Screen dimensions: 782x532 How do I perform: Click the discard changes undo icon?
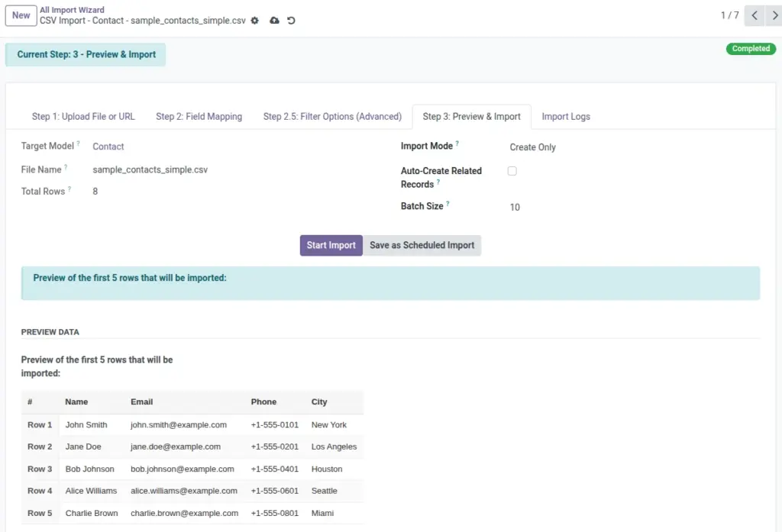(291, 21)
